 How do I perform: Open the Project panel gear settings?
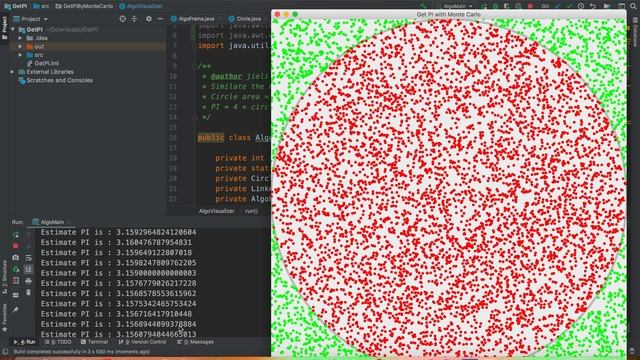149,19
